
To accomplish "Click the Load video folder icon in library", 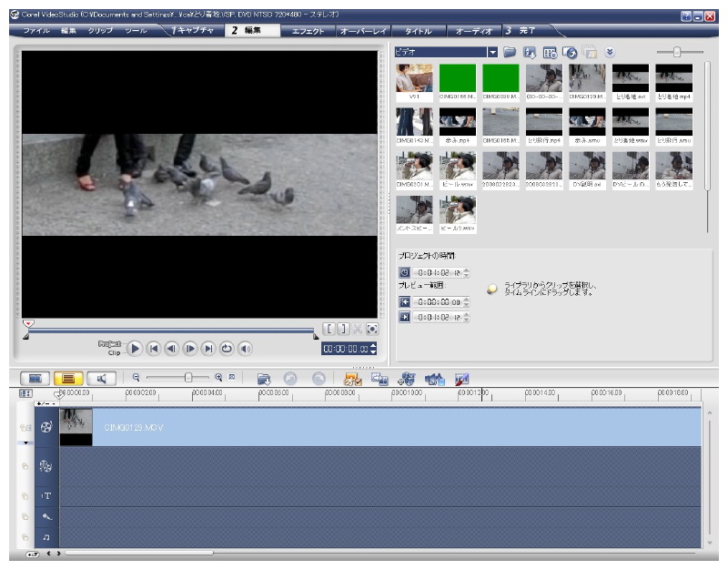I will (x=510, y=53).
